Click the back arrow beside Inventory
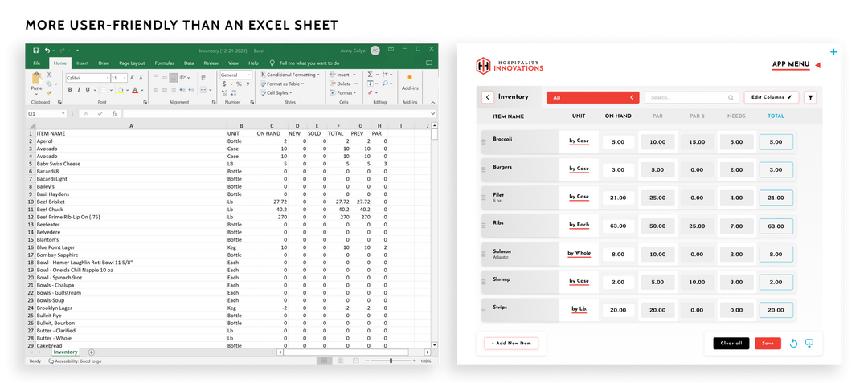 (x=487, y=97)
